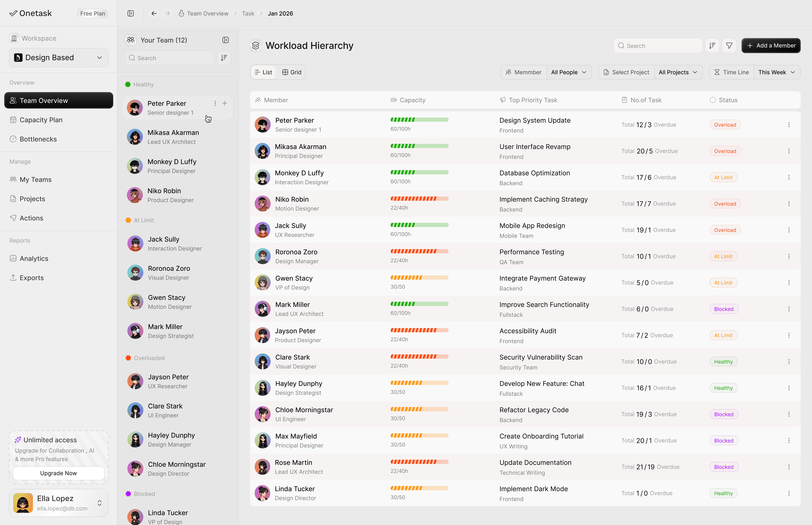The width and height of the screenshot is (812, 525).
Task: Switch to Grid view
Action: (x=292, y=72)
